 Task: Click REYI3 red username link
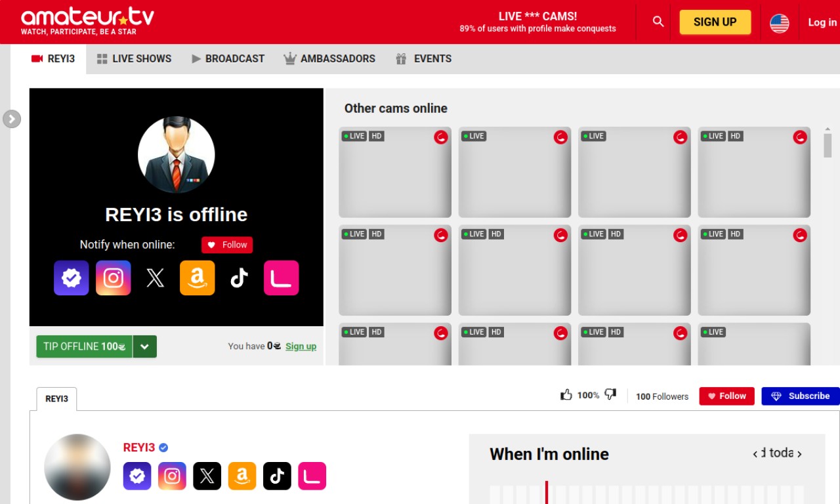[x=139, y=448]
